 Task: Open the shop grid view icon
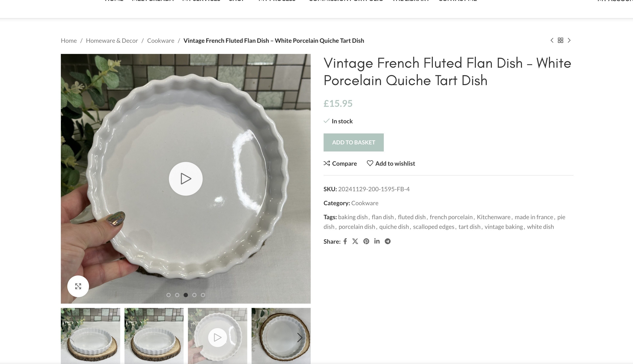(x=561, y=40)
